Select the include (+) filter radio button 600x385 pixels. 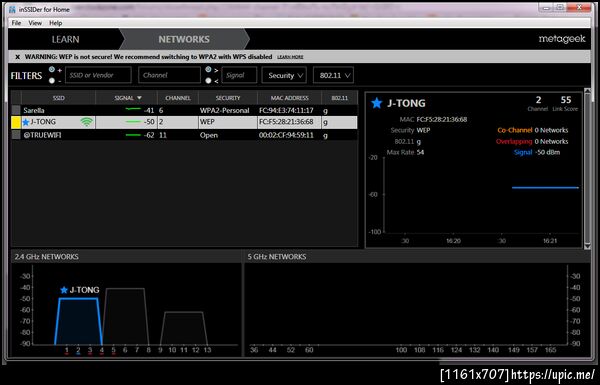coord(52,70)
